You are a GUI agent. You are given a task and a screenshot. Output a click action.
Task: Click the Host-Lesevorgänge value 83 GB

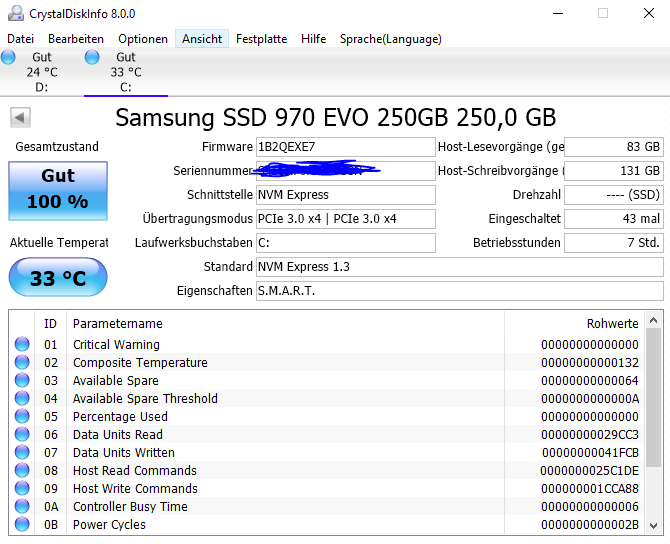(x=614, y=147)
